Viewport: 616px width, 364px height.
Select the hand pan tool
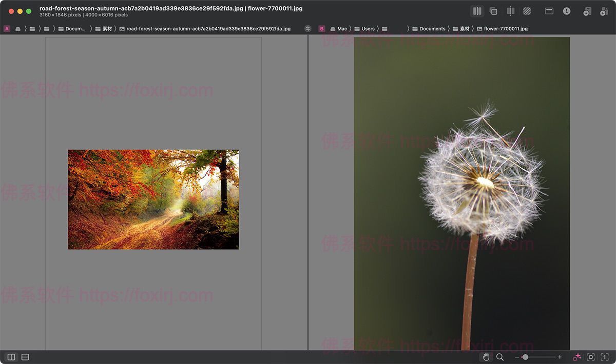click(x=486, y=357)
